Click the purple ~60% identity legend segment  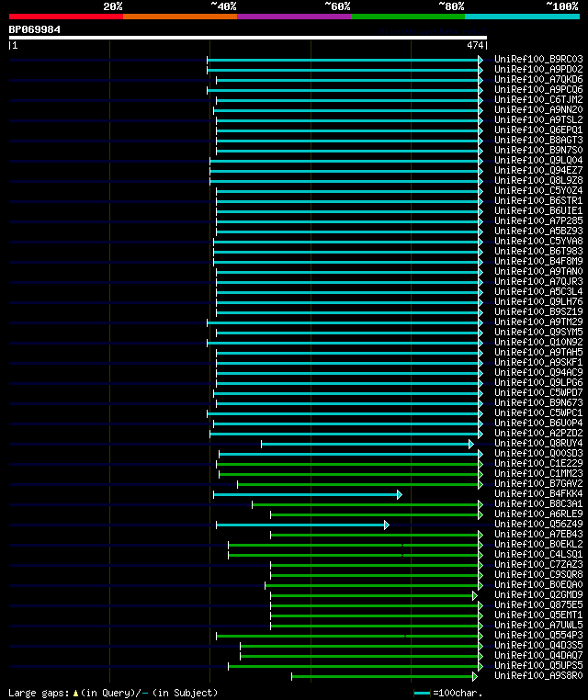click(x=294, y=17)
